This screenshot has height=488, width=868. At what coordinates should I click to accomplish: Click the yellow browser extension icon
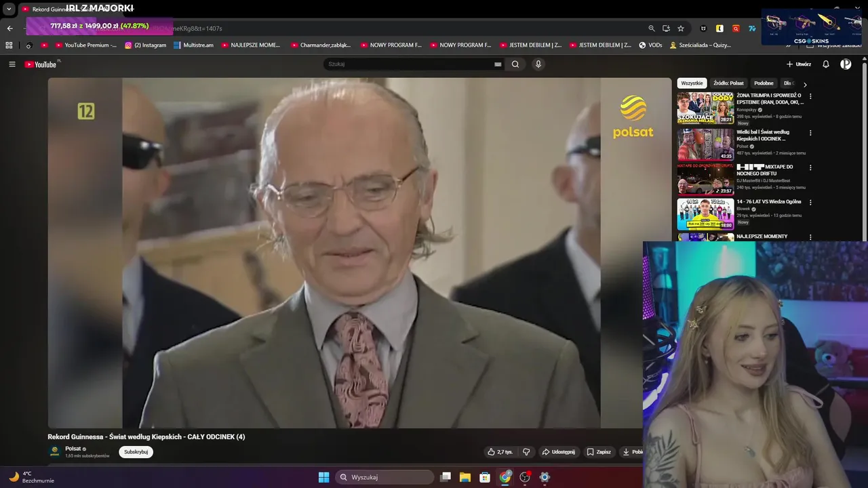[719, 28]
